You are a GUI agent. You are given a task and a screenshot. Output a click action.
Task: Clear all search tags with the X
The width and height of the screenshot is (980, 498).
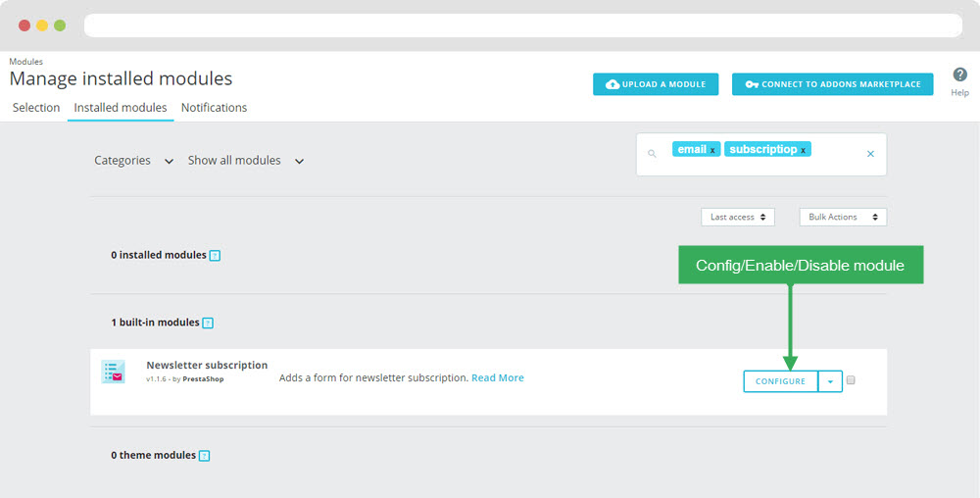click(870, 154)
